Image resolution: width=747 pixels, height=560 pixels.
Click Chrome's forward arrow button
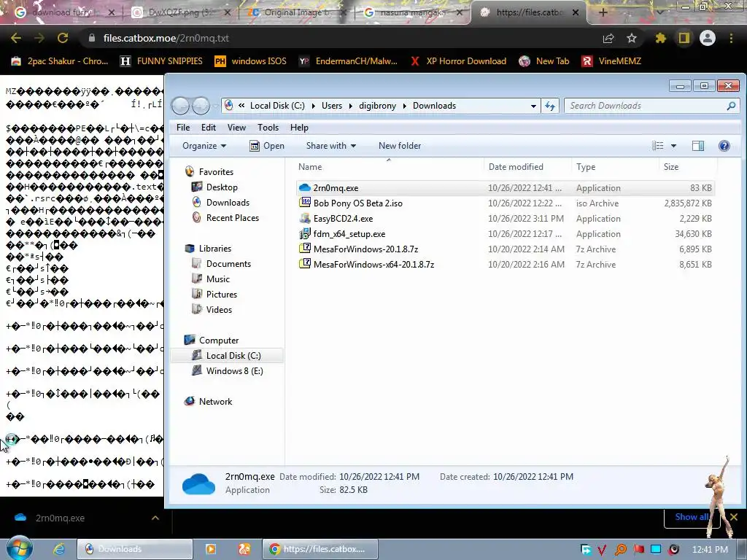point(39,38)
